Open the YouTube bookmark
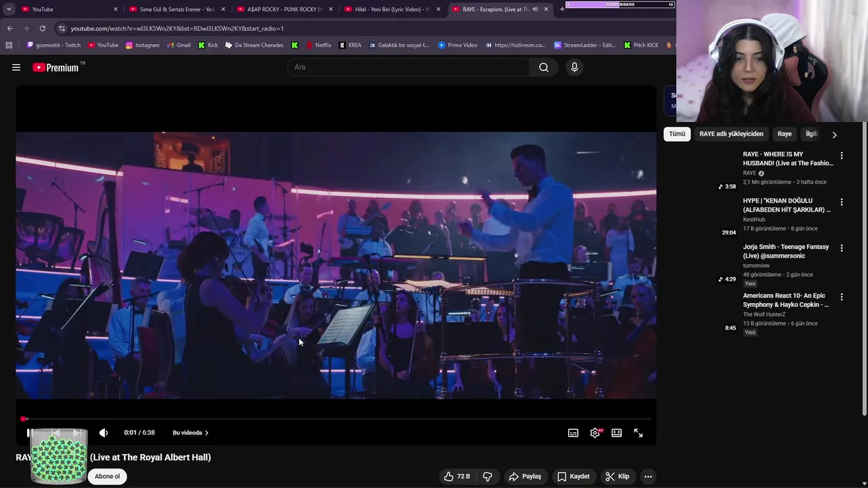This screenshot has width=868, height=488. tap(103, 45)
